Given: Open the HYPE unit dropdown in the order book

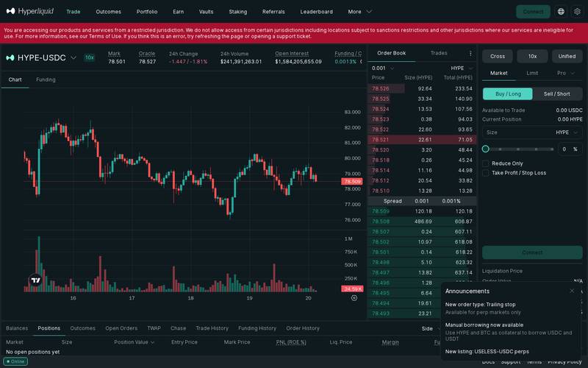Looking at the screenshot, I should point(462,68).
